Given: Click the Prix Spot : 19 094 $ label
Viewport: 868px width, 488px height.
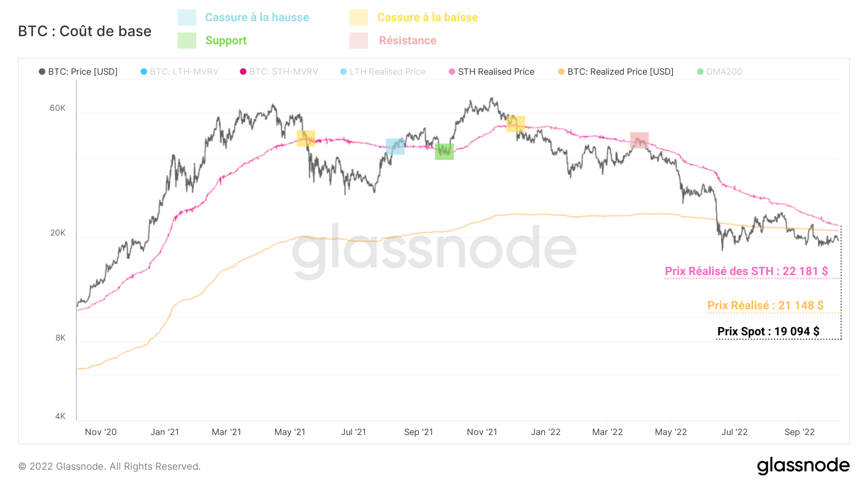Looking at the screenshot, I should (768, 331).
